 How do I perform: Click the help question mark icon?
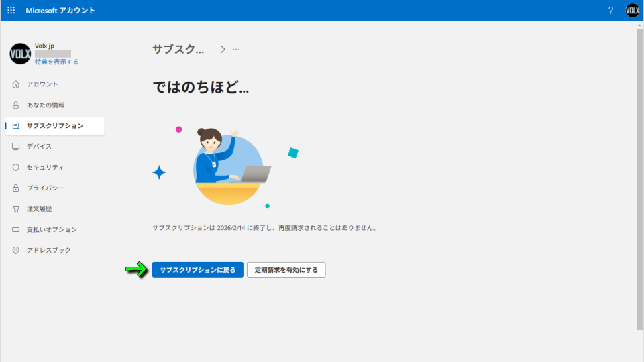[610, 11]
